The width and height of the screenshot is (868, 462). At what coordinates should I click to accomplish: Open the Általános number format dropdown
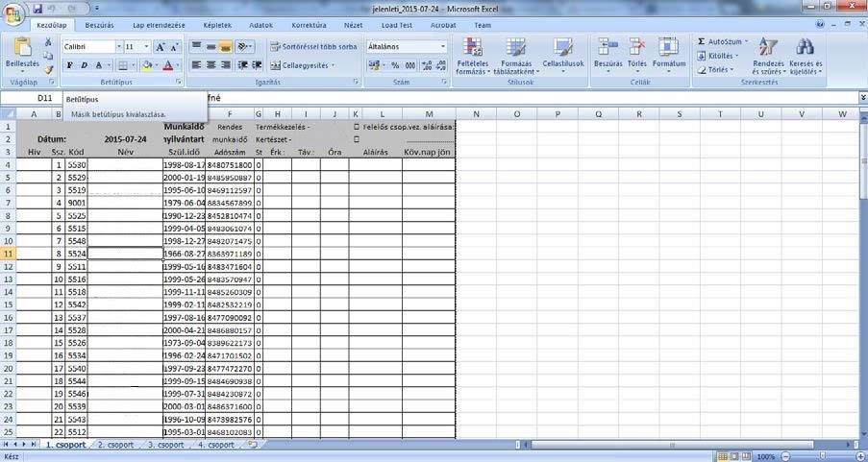click(x=408, y=46)
